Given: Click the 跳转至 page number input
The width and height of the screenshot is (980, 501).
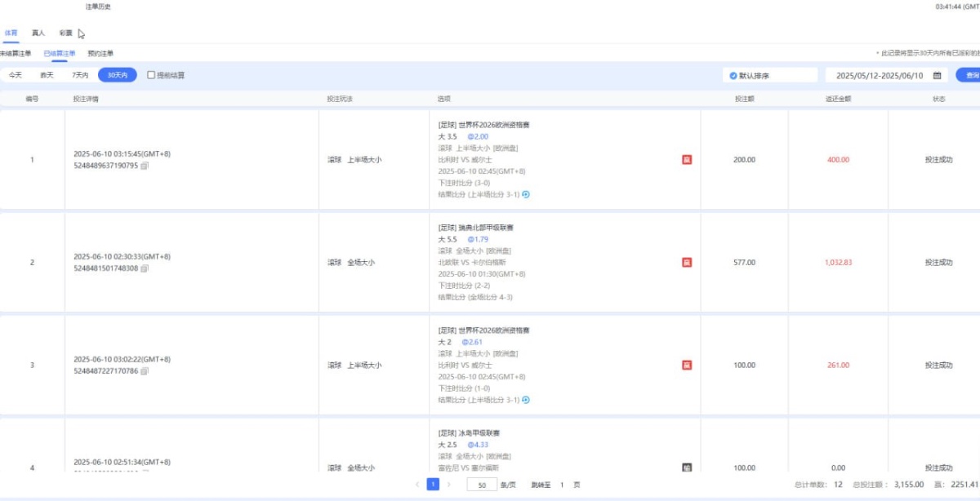Looking at the screenshot, I should pos(562,485).
